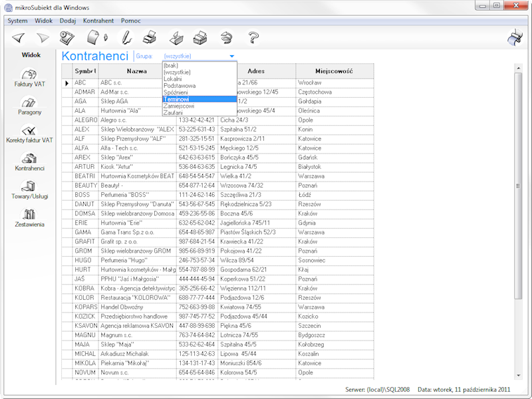Open the Widok menu in menu bar
Screen dimensions: 532x399
[43, 21]
